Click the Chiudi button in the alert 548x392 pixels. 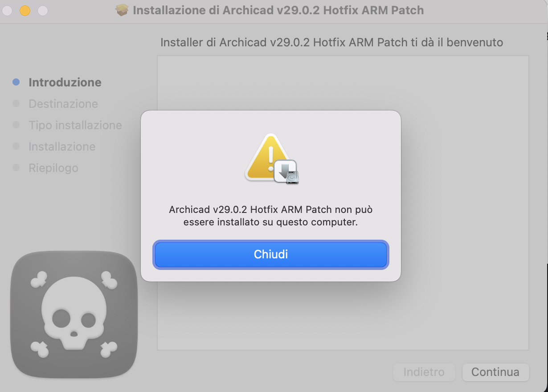click(x=270, y=254)
